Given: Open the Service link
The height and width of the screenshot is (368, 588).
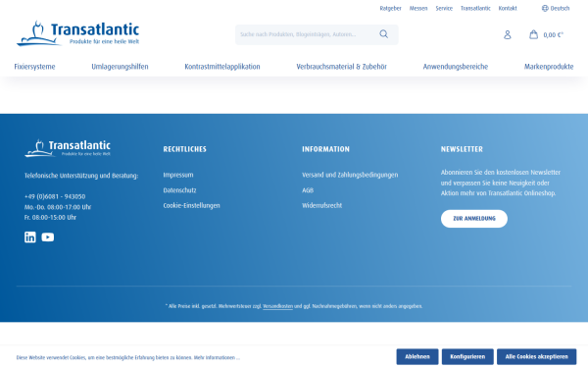Looking at the screenshot, I should 444,8.
